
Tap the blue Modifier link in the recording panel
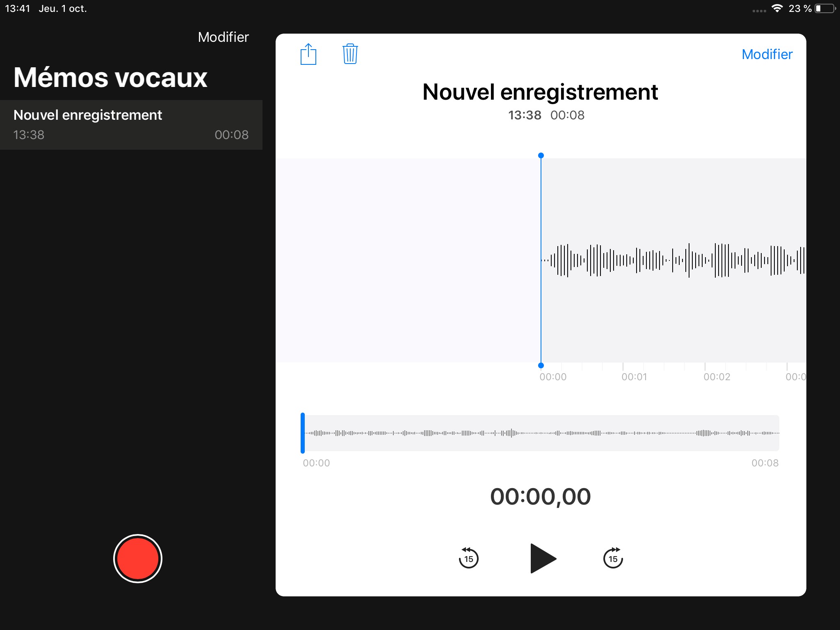pos(767,54)
